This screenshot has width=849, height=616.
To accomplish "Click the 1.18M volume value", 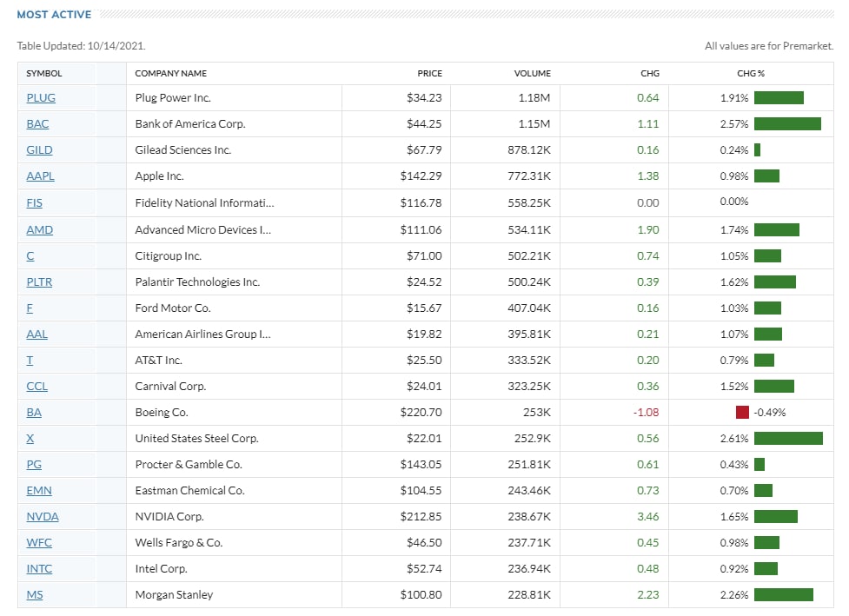I will [x=534, y=98].
